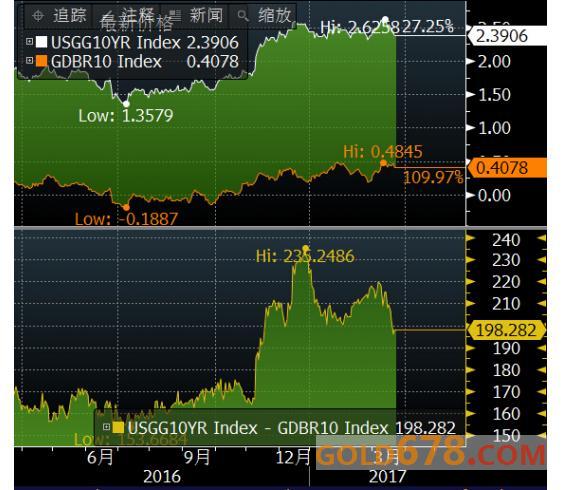Open the 新闻 news menu item
Screen dimensions: 562x490
tap(206, 15)
